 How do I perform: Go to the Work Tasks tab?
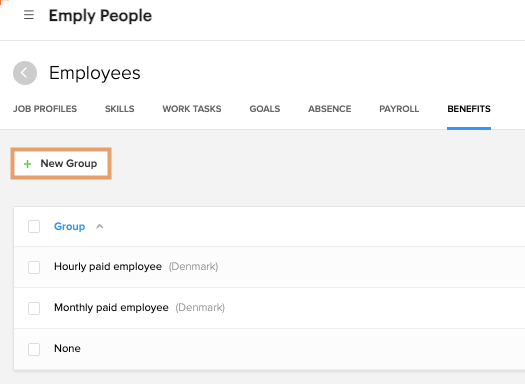coord(192,109)
